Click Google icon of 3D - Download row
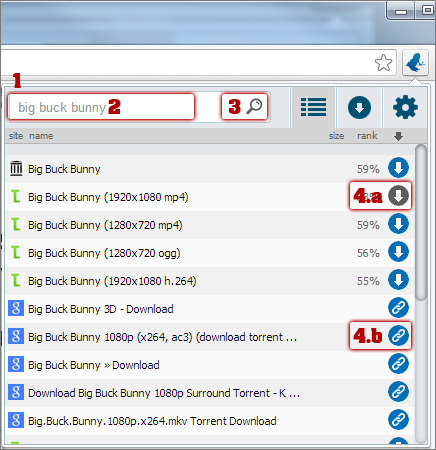This screenshot has height=450, width=436. point(16,308)
